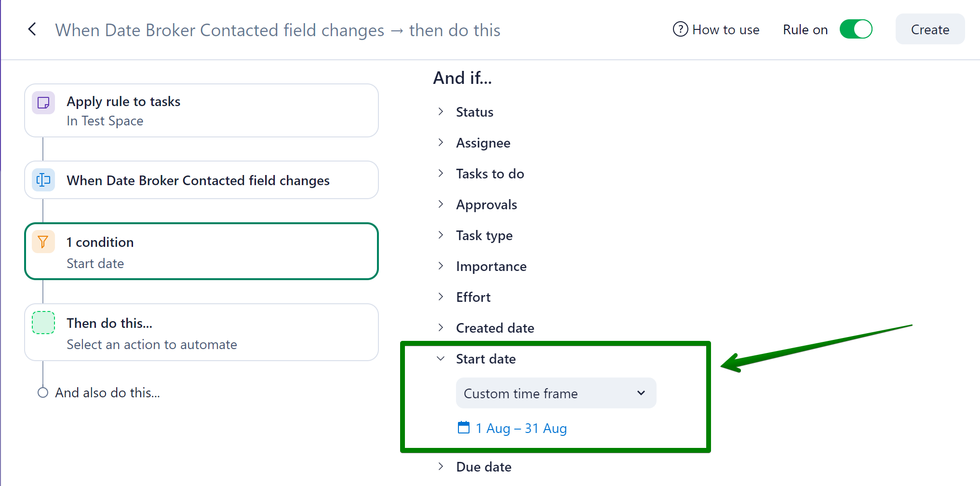Open the Custom time frame dropdown
The image size is (980, 486).
[555, 393]
